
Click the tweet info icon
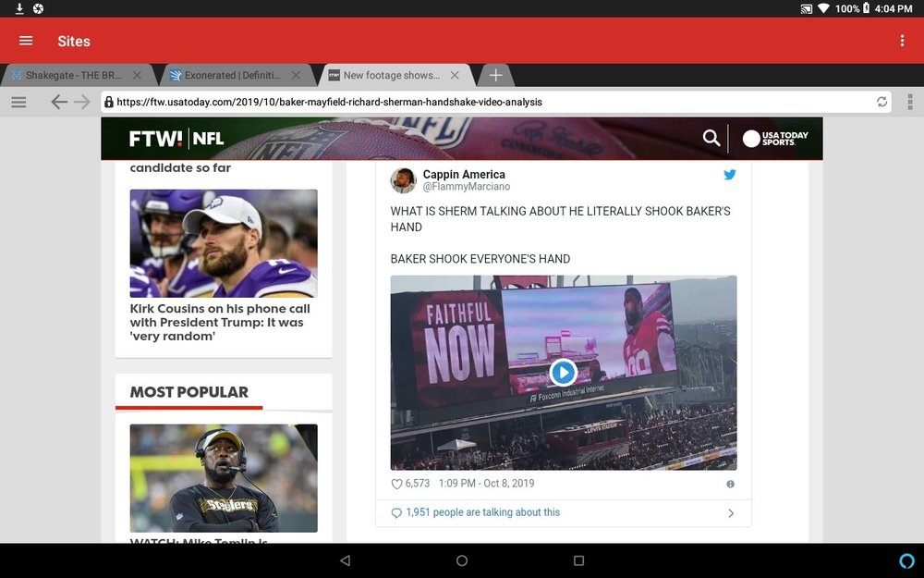(x=730, y=484)
